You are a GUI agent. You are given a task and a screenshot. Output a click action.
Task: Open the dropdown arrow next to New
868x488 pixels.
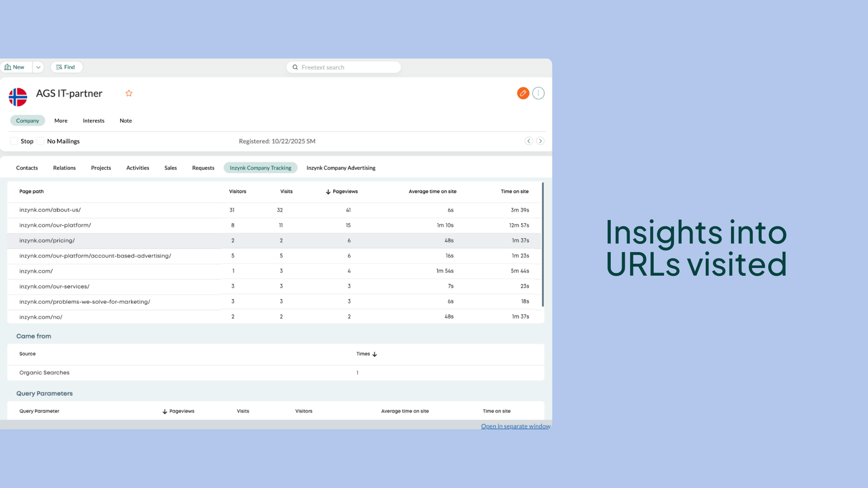click(x=38, y=67)
